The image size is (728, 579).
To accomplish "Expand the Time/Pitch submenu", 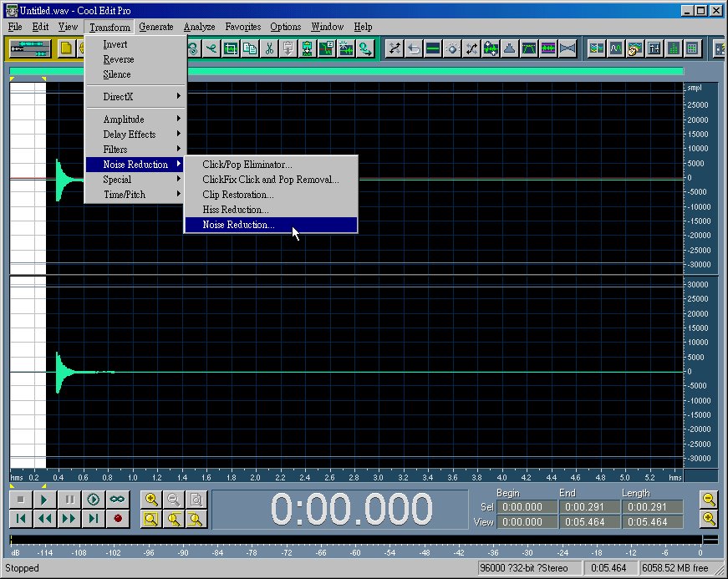I will click(x=135, y=195).
